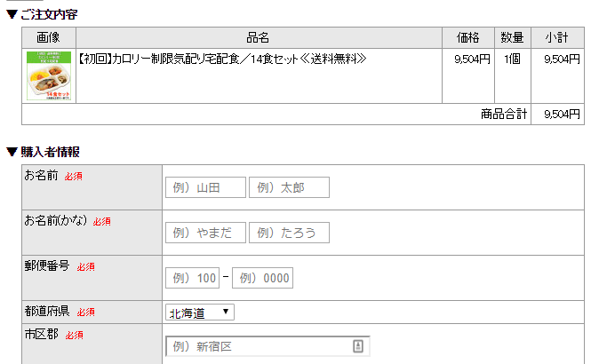Click the ご注文内容 section heading
The height and width of the screenshot is (364, 599).
[x=49, y=14]
